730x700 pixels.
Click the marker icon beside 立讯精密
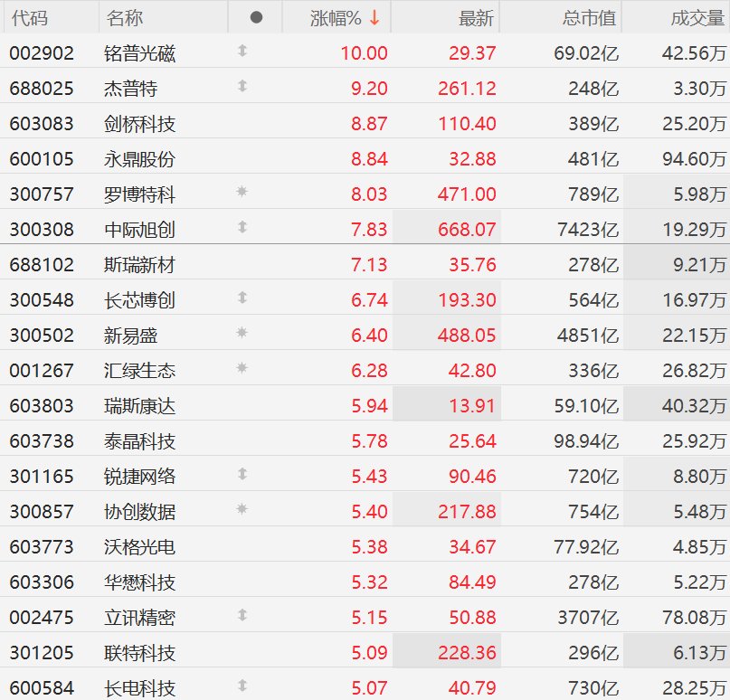point(242,615)
